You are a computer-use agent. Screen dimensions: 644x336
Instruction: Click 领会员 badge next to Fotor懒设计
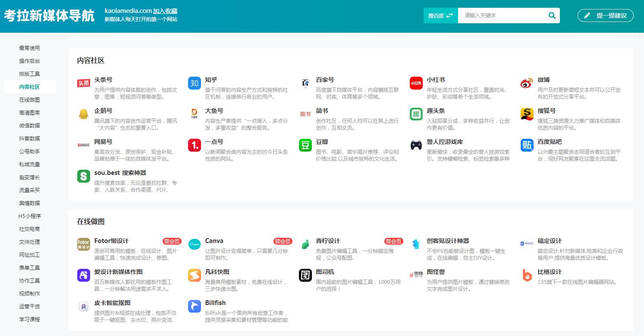pos(172,241)
